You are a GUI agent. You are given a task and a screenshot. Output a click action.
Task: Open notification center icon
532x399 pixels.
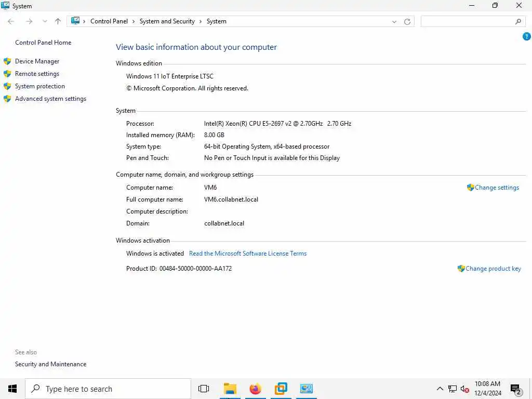click(x=516, y=389)
